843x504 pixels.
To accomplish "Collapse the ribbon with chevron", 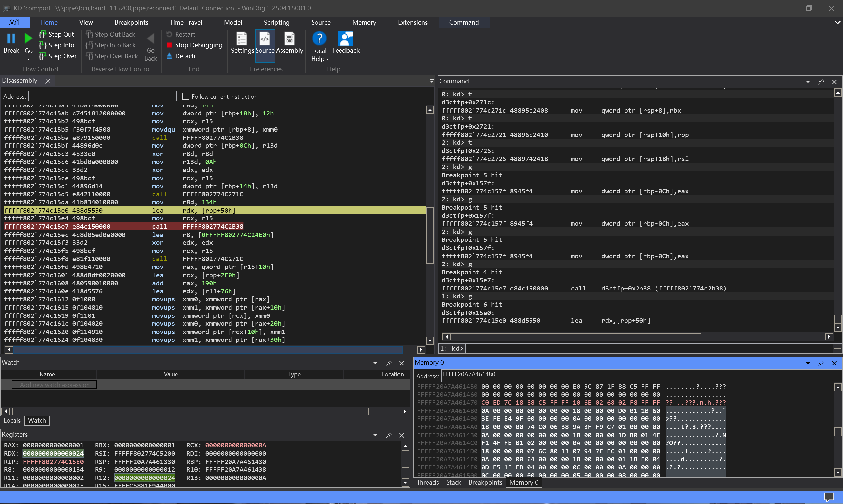I will pyautogui.click(x=837, y=22).
